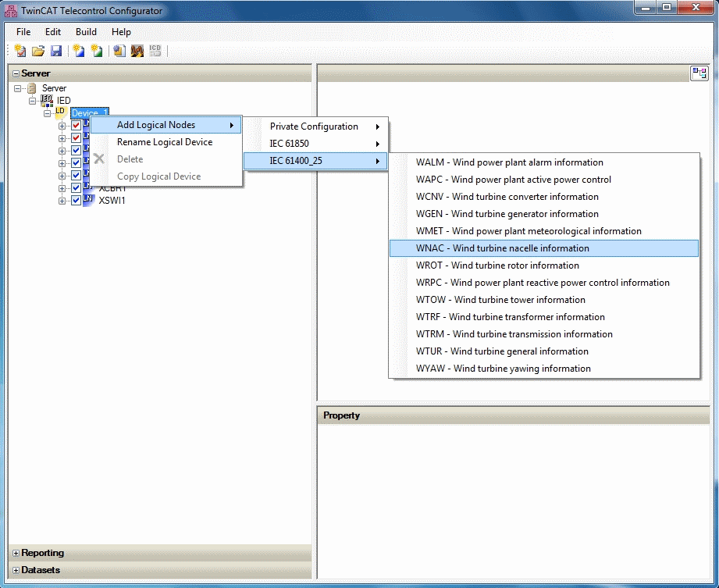Select the IED node icon in tree
719x588 pixels.
pos(46,101)
